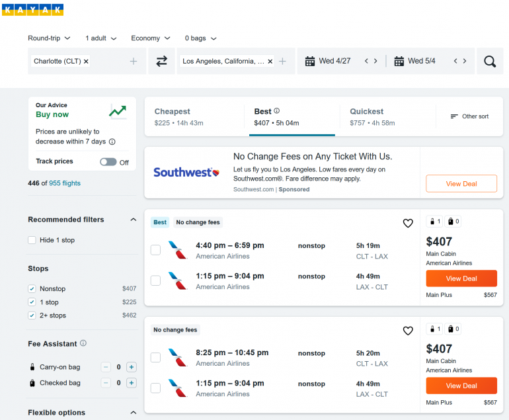Click heart icon on second flight result
Viewport: 509px width, 420px height.
[408, 330]
